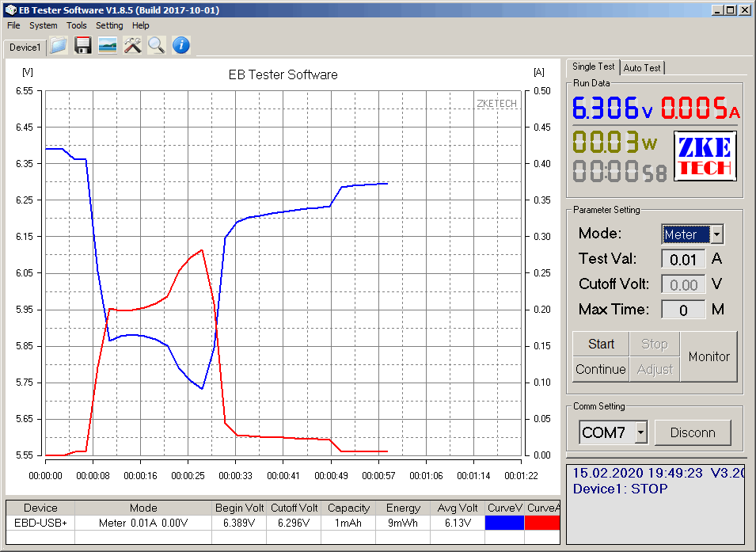Screen dimensions: 756x552
Task: Click the 6.389V begin volt cell
Action: tap(239, 523)
